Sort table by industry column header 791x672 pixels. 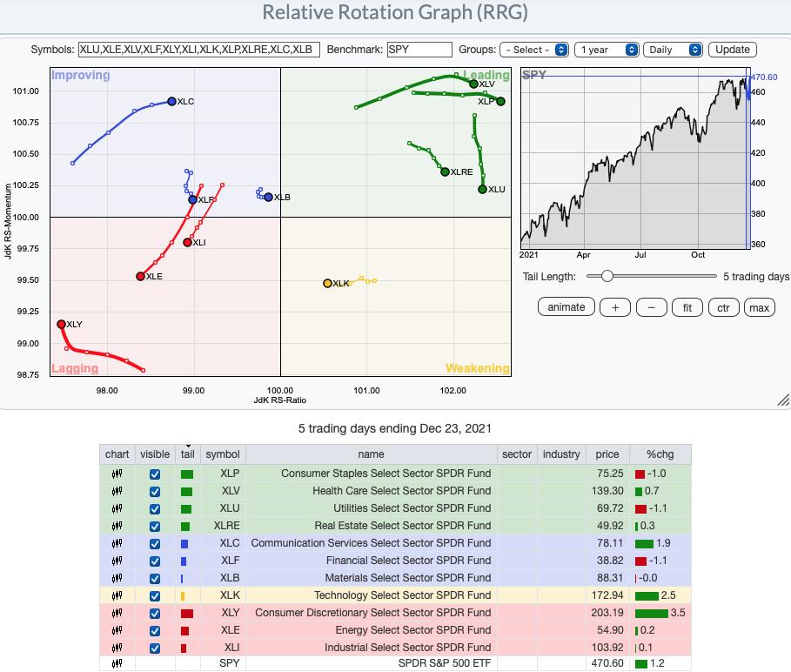click(561, 454)
